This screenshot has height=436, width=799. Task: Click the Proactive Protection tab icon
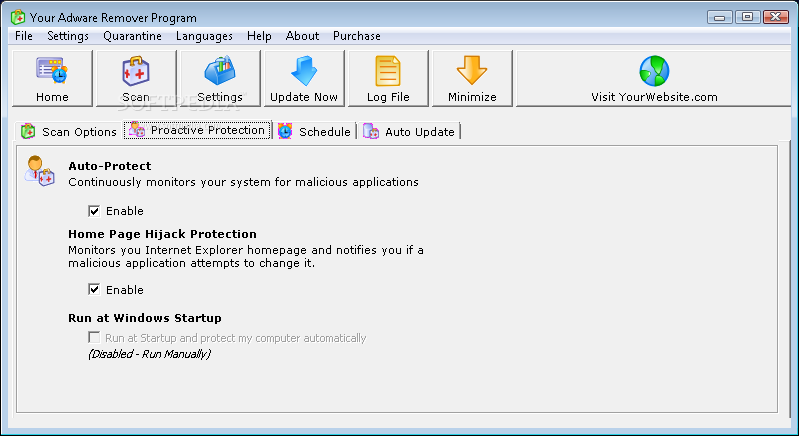pos(137,130)
